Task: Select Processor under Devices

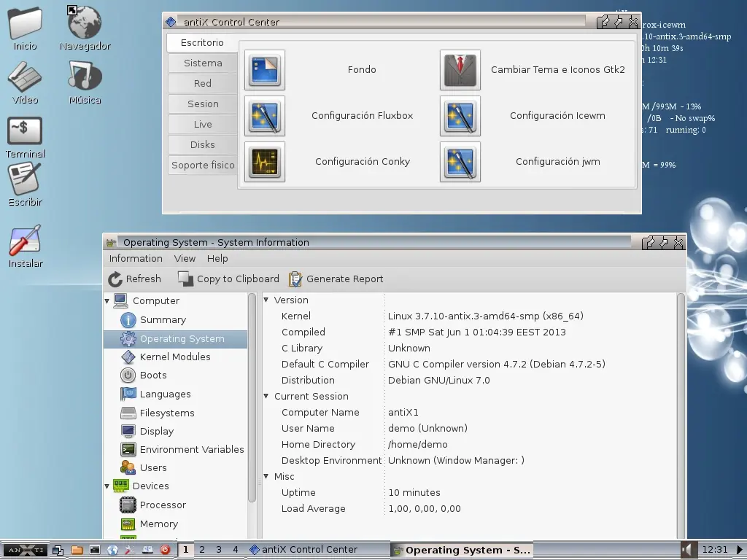Action: tap(163, 505)
